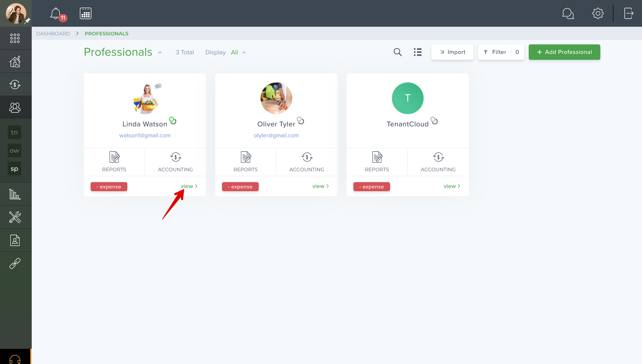Open the contacts people icon in sidebar
This screenshot has height=364, width=642.
point(15,108)
